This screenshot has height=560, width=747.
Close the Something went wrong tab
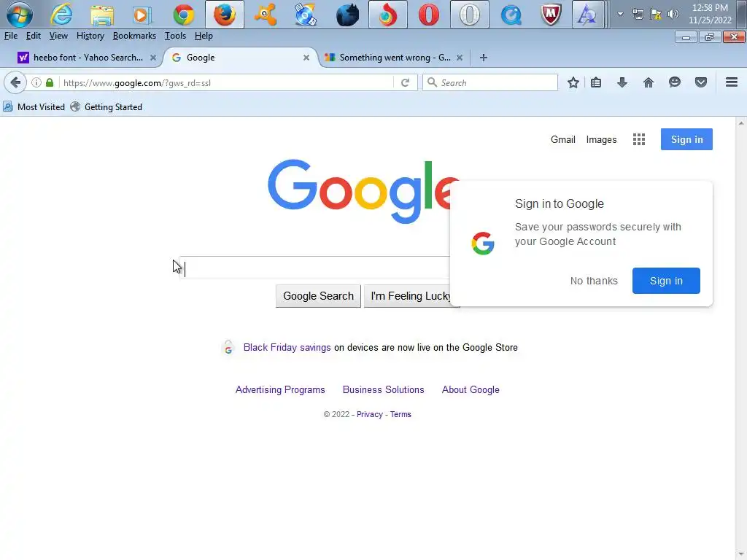(x=460, y=58)
